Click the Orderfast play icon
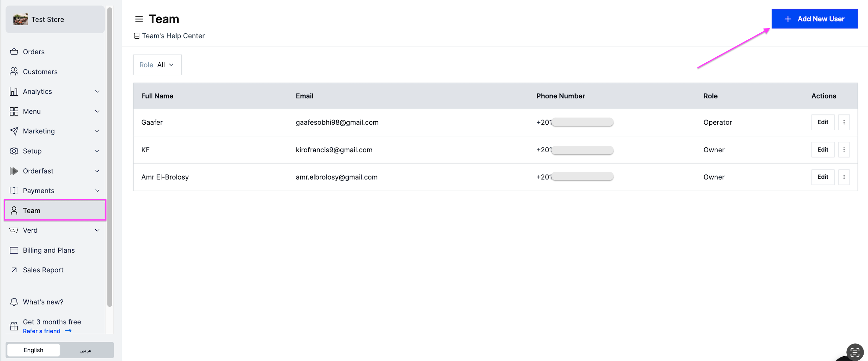868x361 pixels. 14,171
